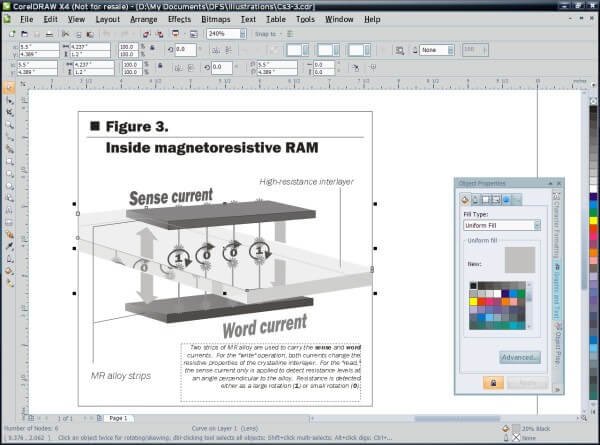Open the Outline tab in Object Properties
The height and width of the screenshot is (445, 600).
coord(475,199)
